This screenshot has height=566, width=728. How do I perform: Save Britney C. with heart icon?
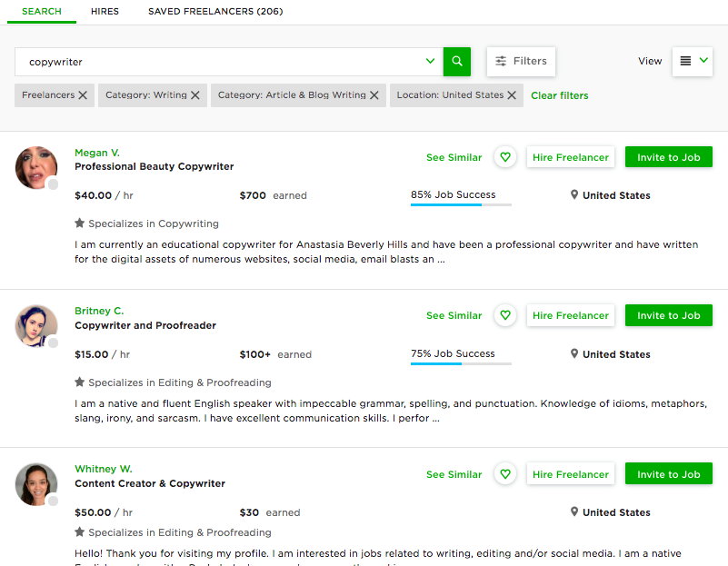click(x=505, y=315)
